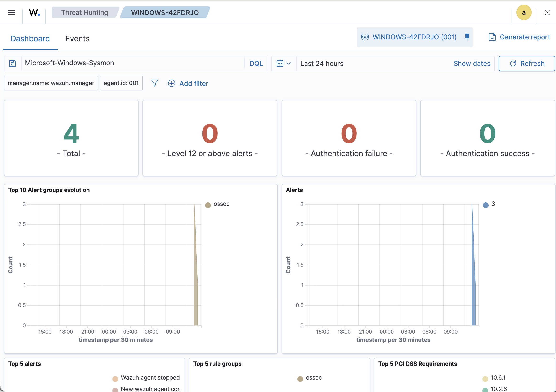Click the Total metric value 4
The image size is (556, 392).
click(71, 133)
